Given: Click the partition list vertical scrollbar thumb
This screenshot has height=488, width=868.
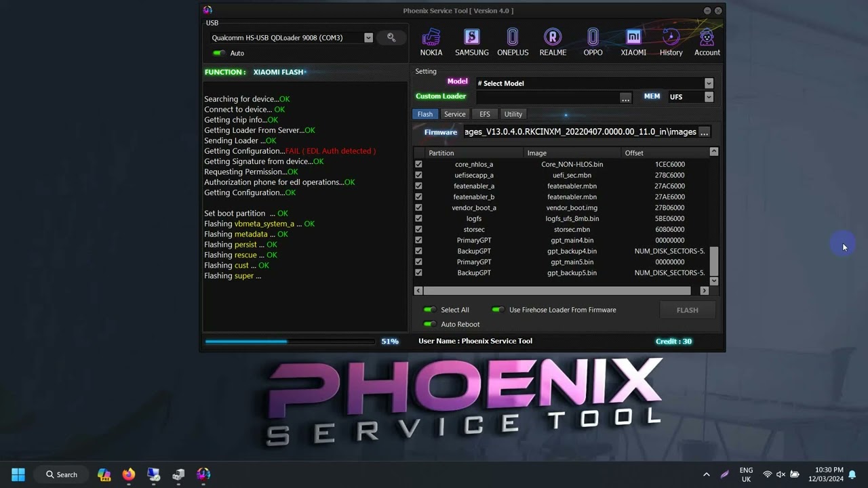Looking at the screenshot, I should pyautogui.click(x=713, y=260).
